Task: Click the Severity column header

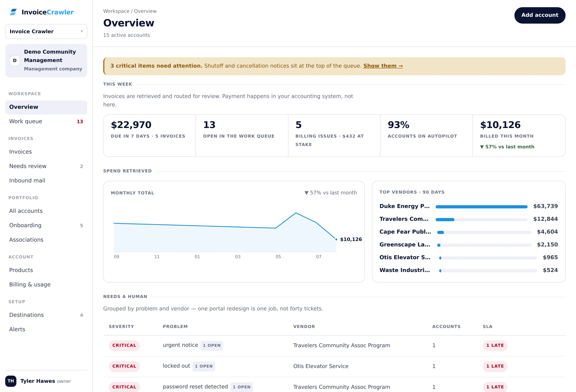Action: pos(121,327)
